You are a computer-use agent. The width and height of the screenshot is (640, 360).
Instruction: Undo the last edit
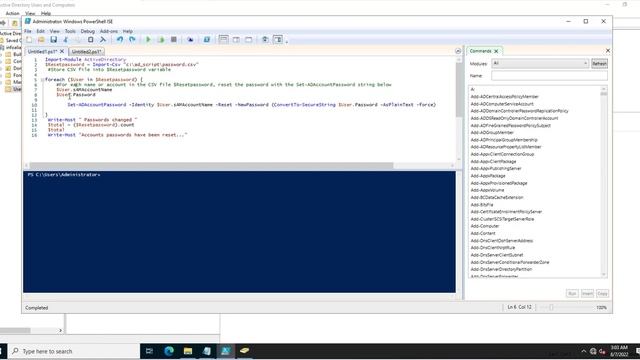(120, 40)
